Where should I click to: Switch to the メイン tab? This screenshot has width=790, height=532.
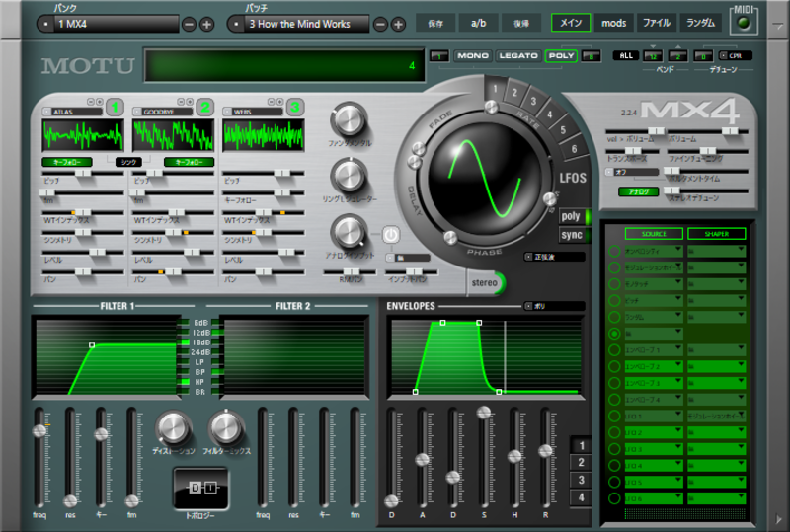click(571, 23)
